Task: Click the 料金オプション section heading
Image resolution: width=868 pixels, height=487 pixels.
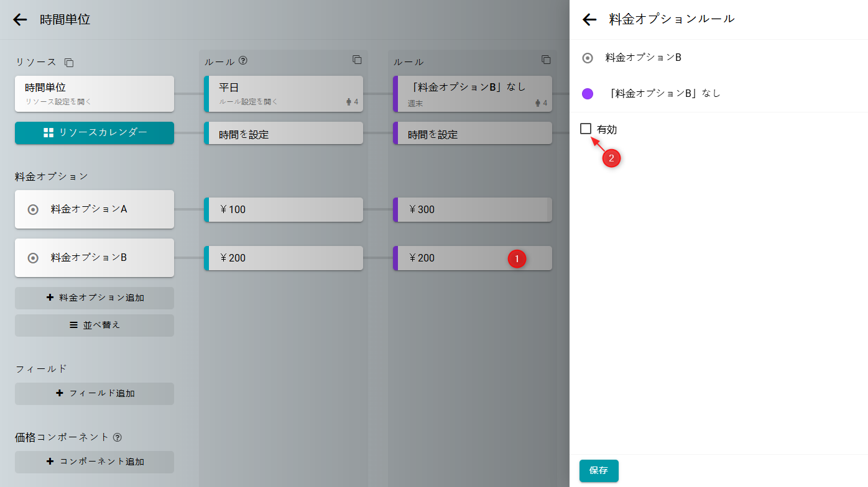Action: [x=52, y=176]
